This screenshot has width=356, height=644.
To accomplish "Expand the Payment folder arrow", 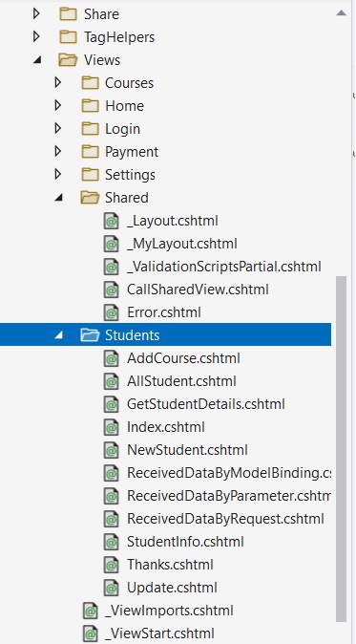I will [x=58, y=152].
